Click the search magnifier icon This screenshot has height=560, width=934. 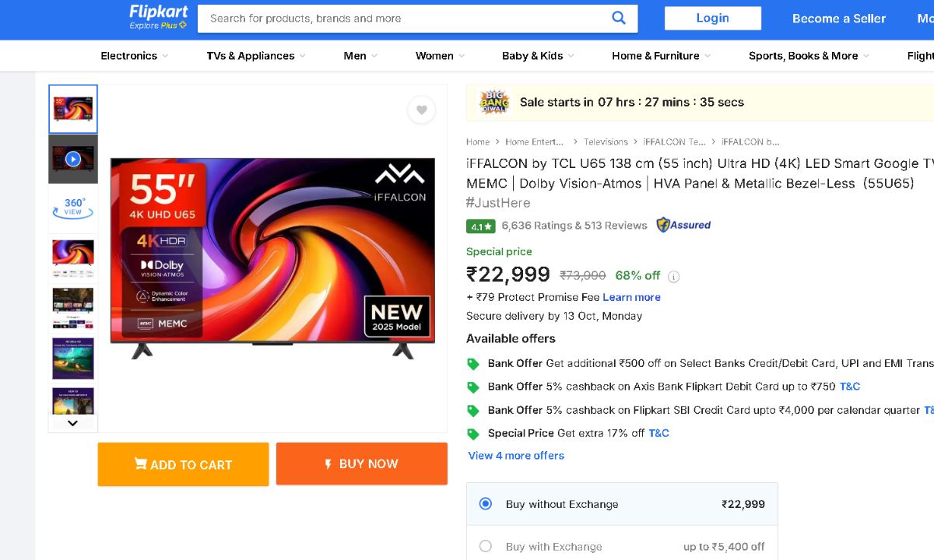point(619,18)
